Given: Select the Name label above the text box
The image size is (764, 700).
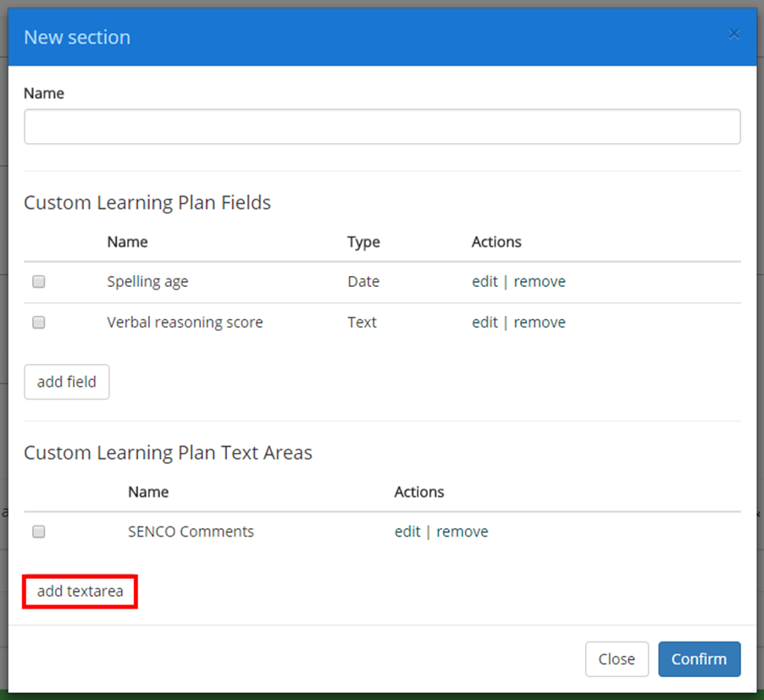Looking at the screenshot, I should pos(43,93).
